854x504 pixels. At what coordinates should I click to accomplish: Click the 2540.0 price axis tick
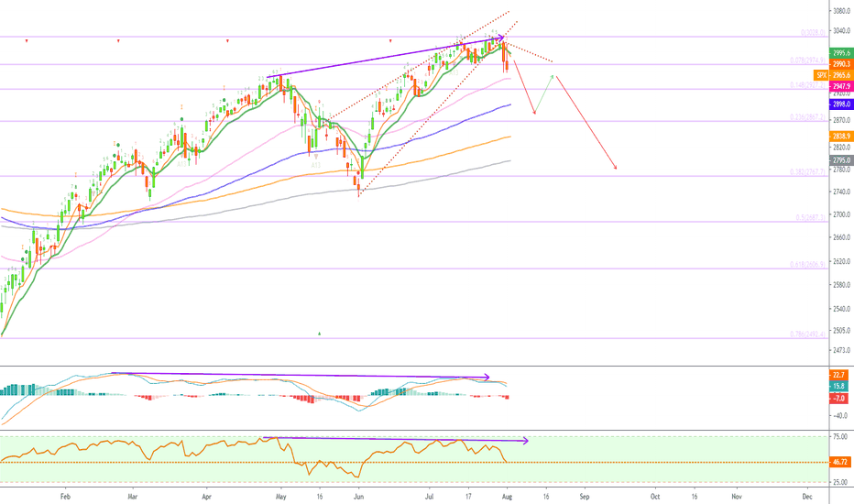click(x=841, y=309)
